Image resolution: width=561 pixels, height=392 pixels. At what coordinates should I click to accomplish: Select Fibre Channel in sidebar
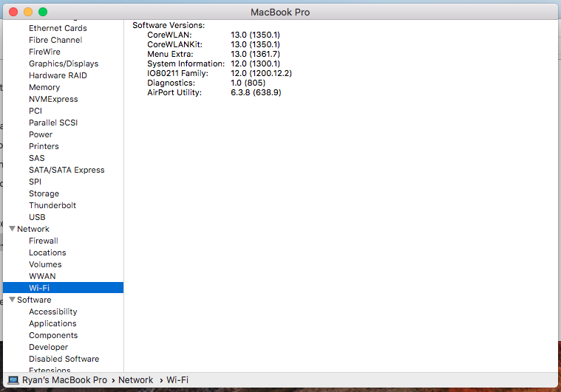click(55, 40)
